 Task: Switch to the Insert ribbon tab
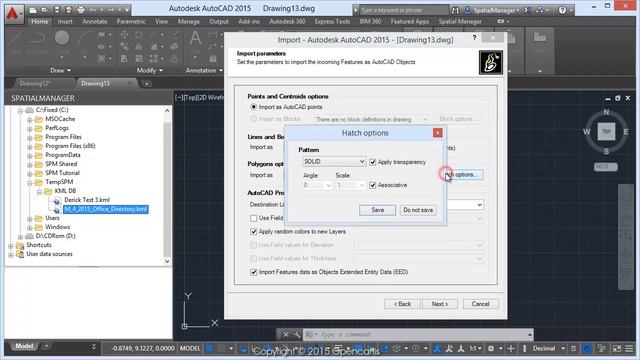(x=65, y=22)
